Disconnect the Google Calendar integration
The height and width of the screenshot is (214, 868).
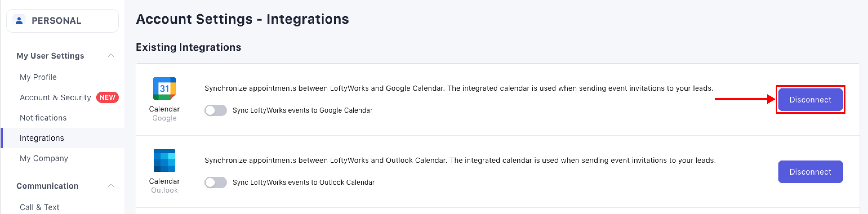click(810, 100)
